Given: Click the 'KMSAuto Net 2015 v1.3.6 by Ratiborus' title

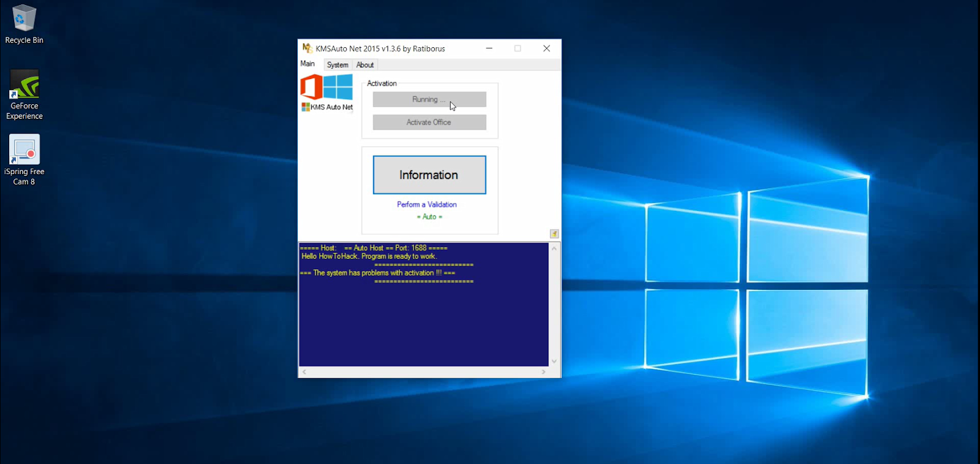Looking at the screenshot, I should tap(380, 48).
